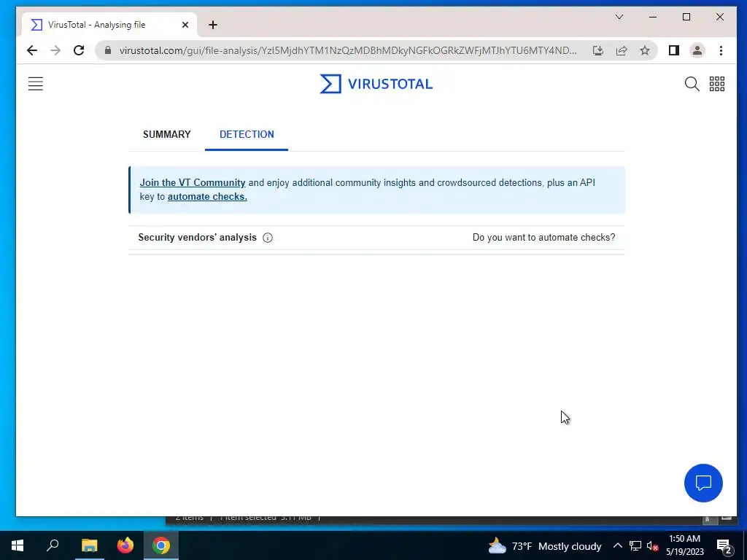Go back with Chrome's back arrow
Viewport: 747px width, 560px height.
coord(32,50)
